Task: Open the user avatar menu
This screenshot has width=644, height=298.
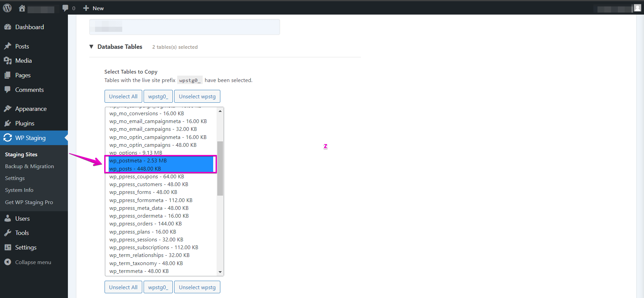Action: click(638, 8)
